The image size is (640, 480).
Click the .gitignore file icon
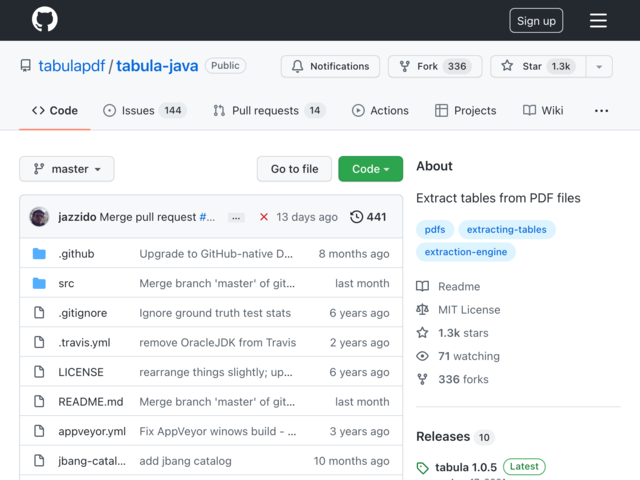(x=39, y=313)
